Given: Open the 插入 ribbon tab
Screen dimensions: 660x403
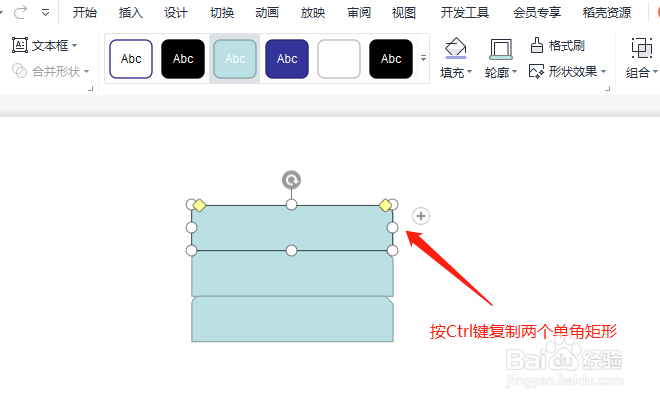Looking at the screenshot, I should click(x=130, y=13).
